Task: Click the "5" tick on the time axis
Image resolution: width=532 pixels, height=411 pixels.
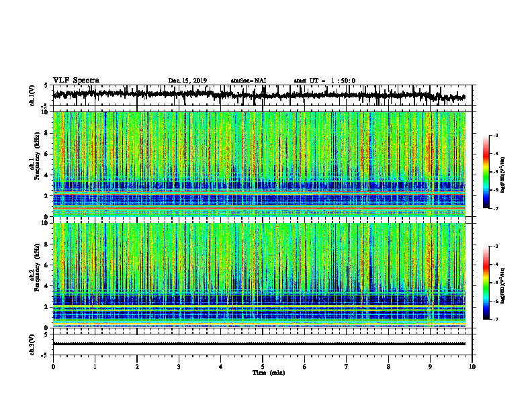Action: [x=263, y=367]
